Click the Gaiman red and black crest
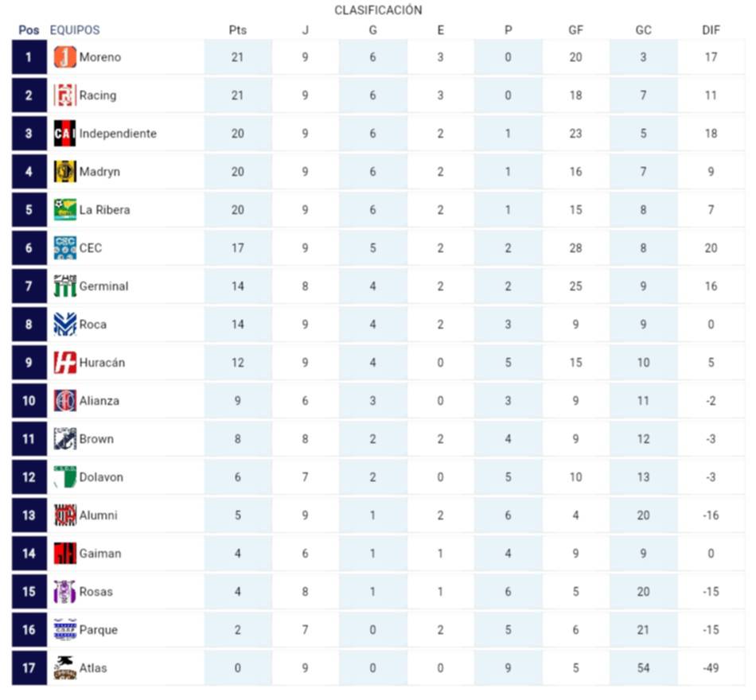The width and height of the screenshot is (756, 700). (64, 554)
